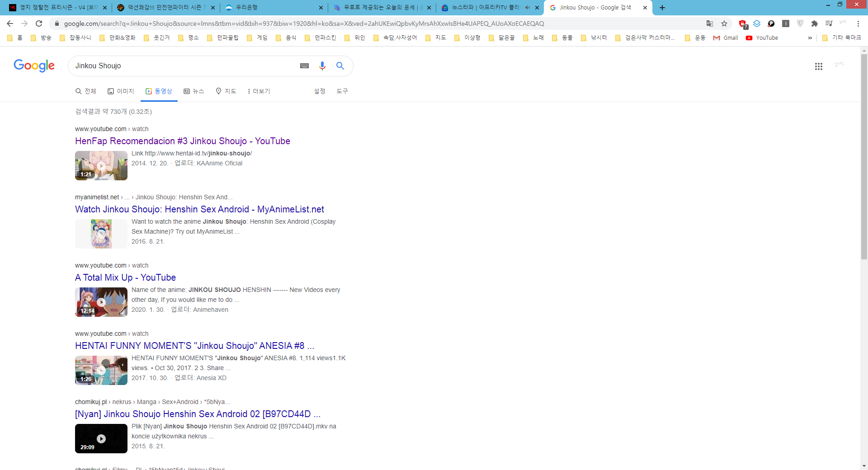This screenshot has width=868, height=470.
Task: Open the black circle P extension
Action: tap(771, 23)
